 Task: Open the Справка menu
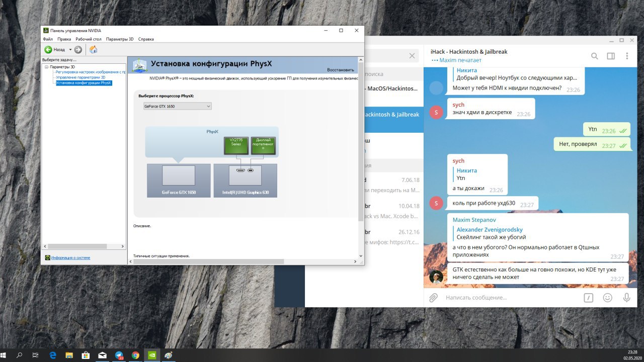(146, 39)
